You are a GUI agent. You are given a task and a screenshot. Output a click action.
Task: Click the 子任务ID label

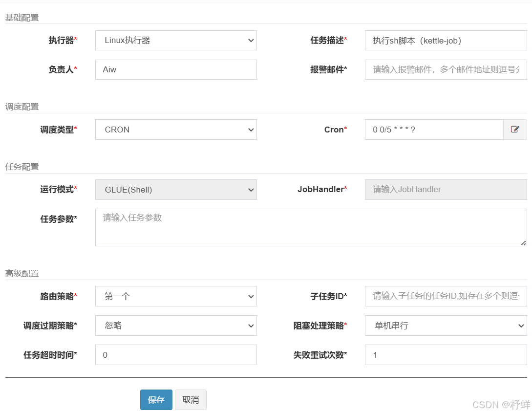coord(329,296)
